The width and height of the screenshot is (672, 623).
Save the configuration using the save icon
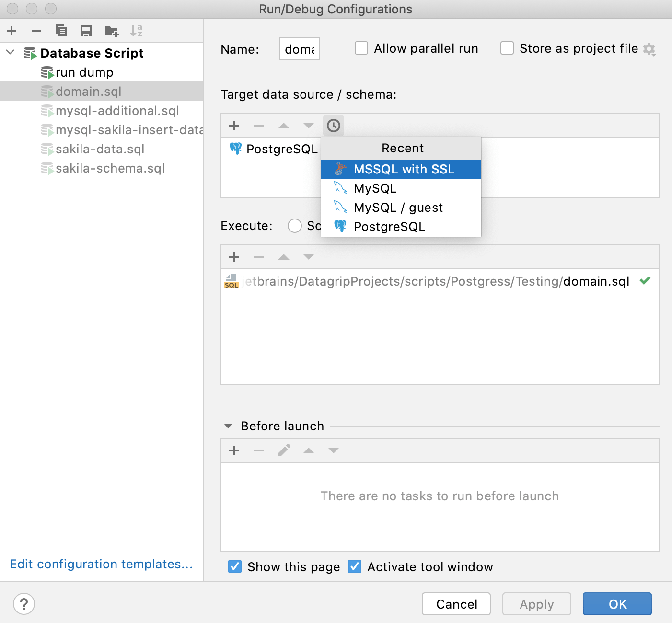86,30
